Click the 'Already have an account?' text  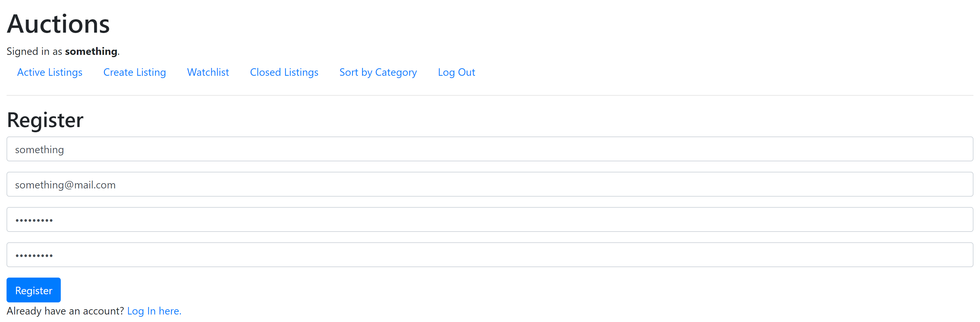coord(65,311)
